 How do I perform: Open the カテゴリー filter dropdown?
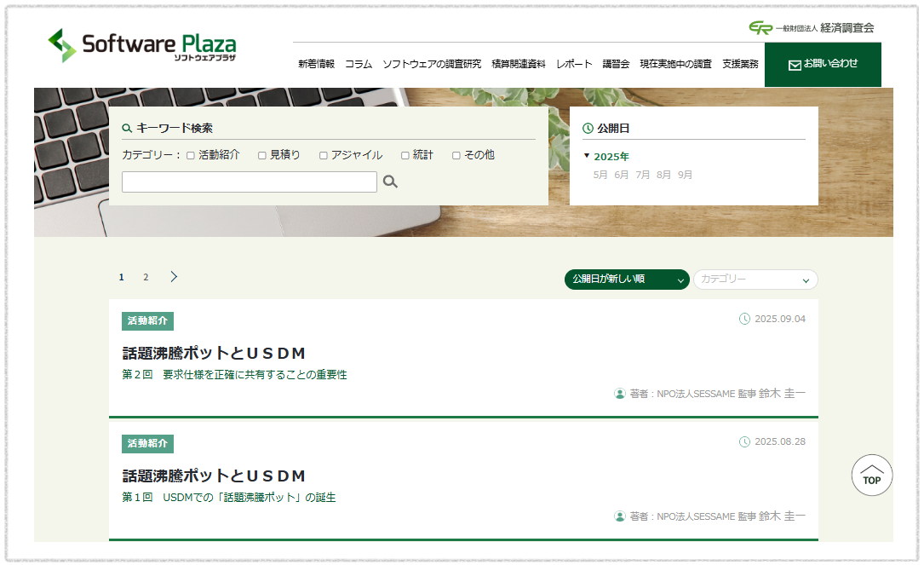[x=755, y=280]
